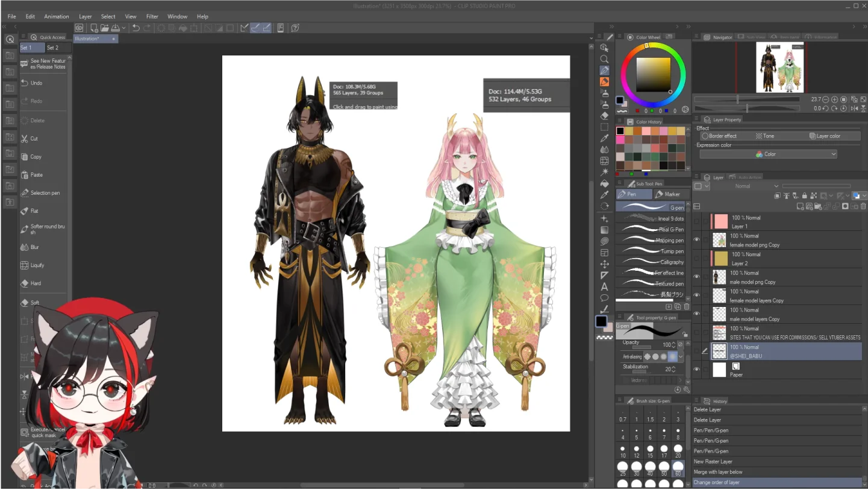Click the Tone effect button
Screen dimensions: 868x489
point(765,136)
